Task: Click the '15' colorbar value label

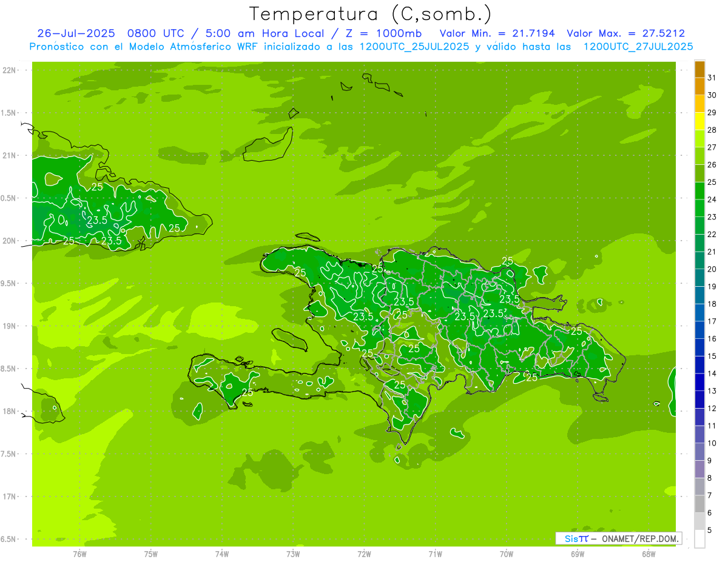Action: [712, 356]
